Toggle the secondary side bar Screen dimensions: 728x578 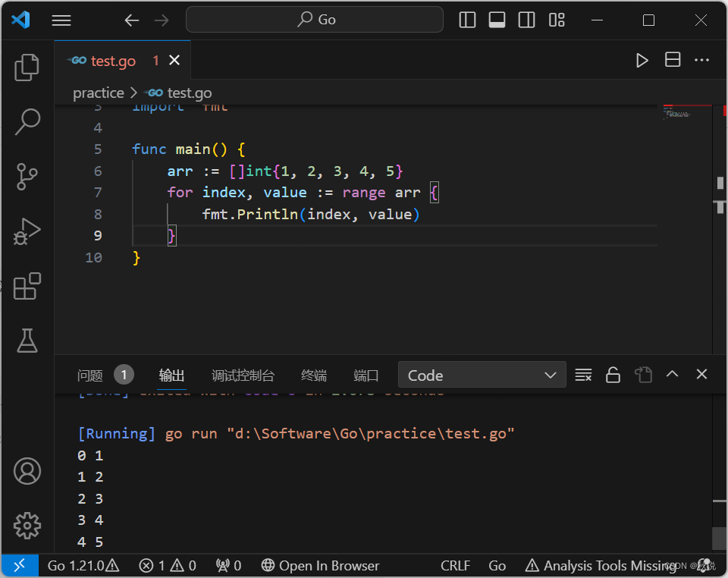[x=526, y=20]
